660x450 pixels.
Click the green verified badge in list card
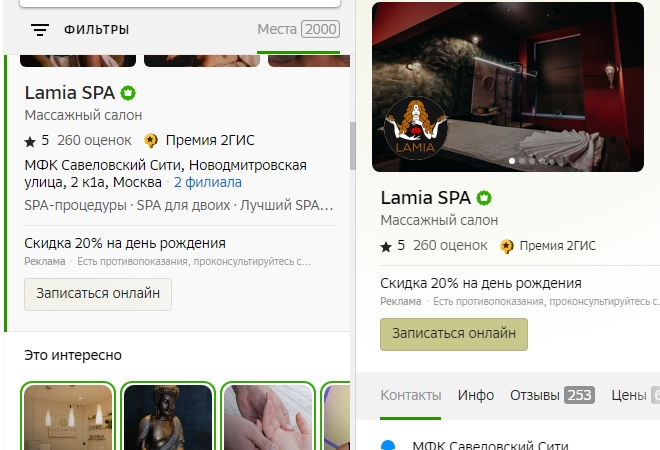(x=128, y=93)
